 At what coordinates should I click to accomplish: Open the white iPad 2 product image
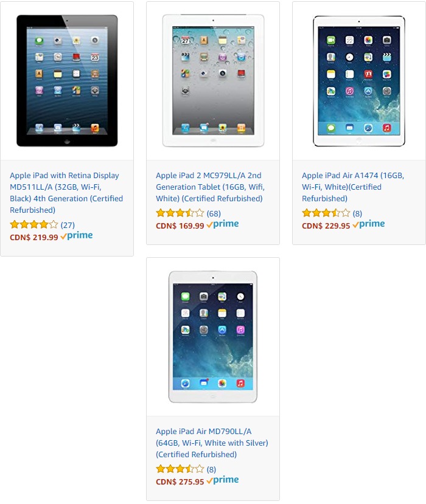[213, 81]
